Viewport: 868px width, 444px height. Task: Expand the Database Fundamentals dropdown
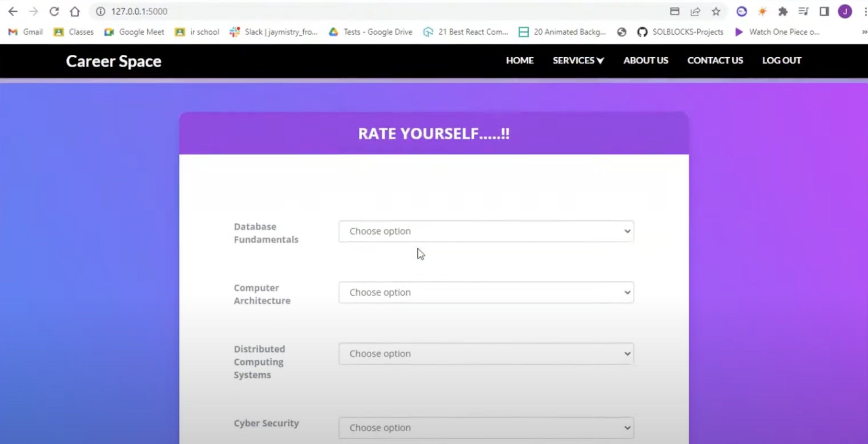point(486,231)
